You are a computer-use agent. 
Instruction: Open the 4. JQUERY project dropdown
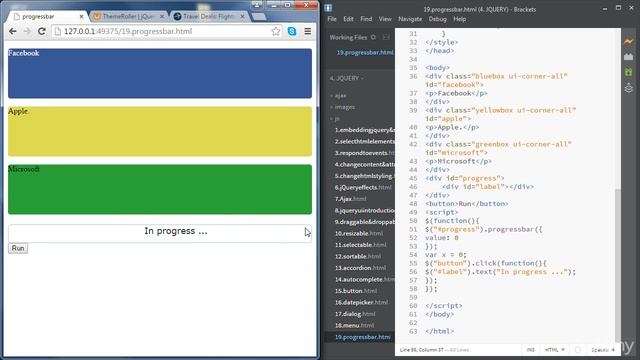coord(347,78)
